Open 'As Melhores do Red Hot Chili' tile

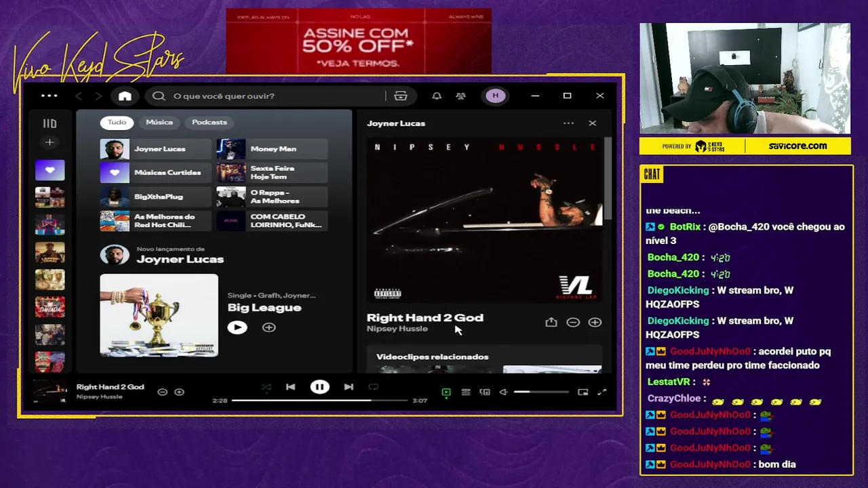coord(156,220)
